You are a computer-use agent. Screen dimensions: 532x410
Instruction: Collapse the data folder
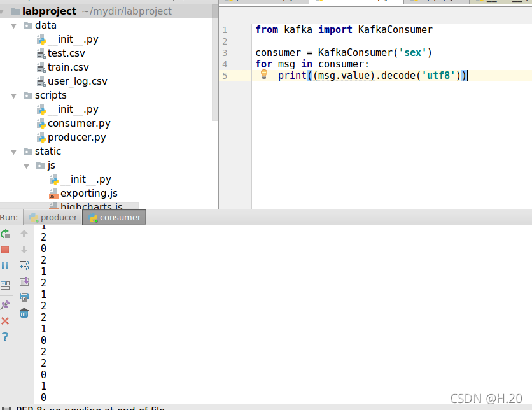coord(14,26)
